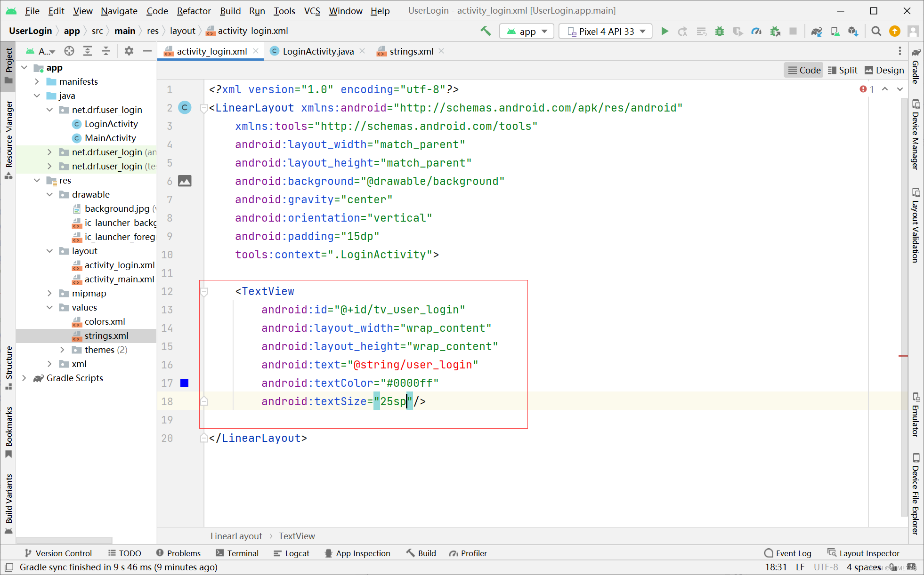The height and width of the screenshot is (575, 924).
Task: Open the Profile app gauge icon
Action: coord(756,31)
